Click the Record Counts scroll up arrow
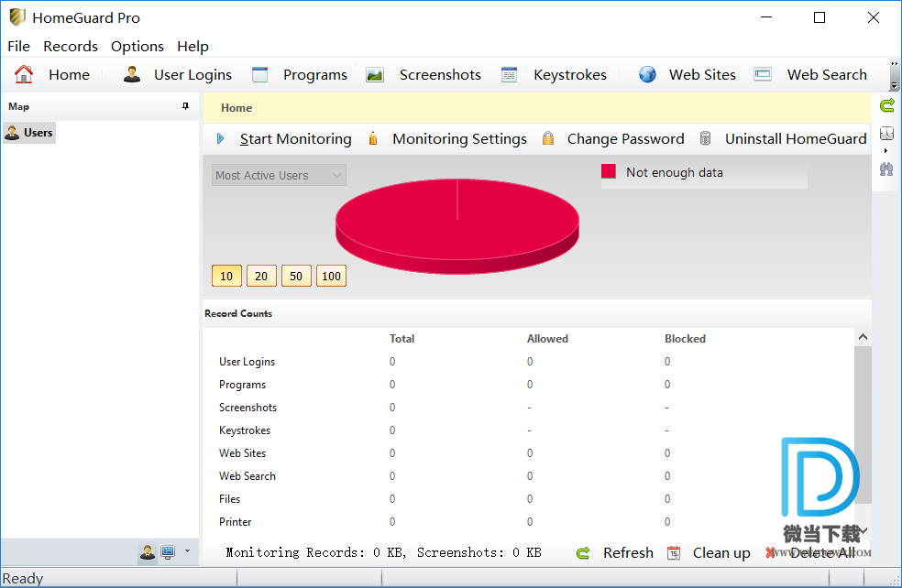Image resolution: width=902 pixels, height=588 pixels. click(x=863, y=337)
